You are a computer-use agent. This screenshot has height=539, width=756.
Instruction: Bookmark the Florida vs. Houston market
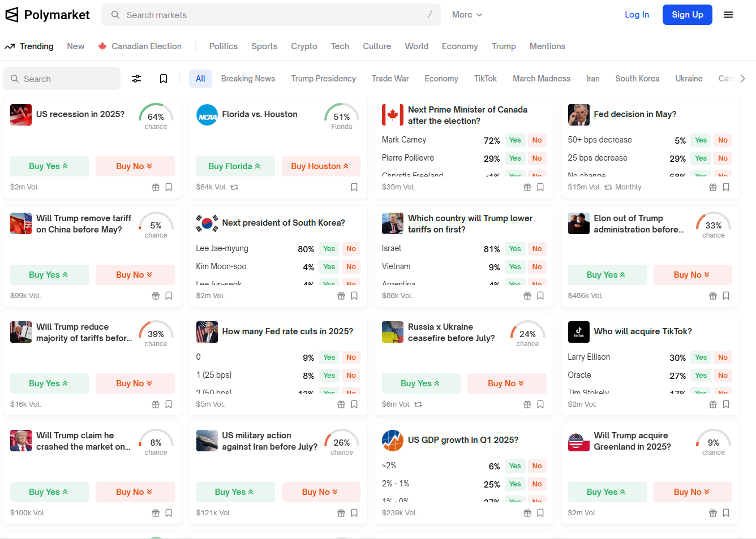(354, 187)
